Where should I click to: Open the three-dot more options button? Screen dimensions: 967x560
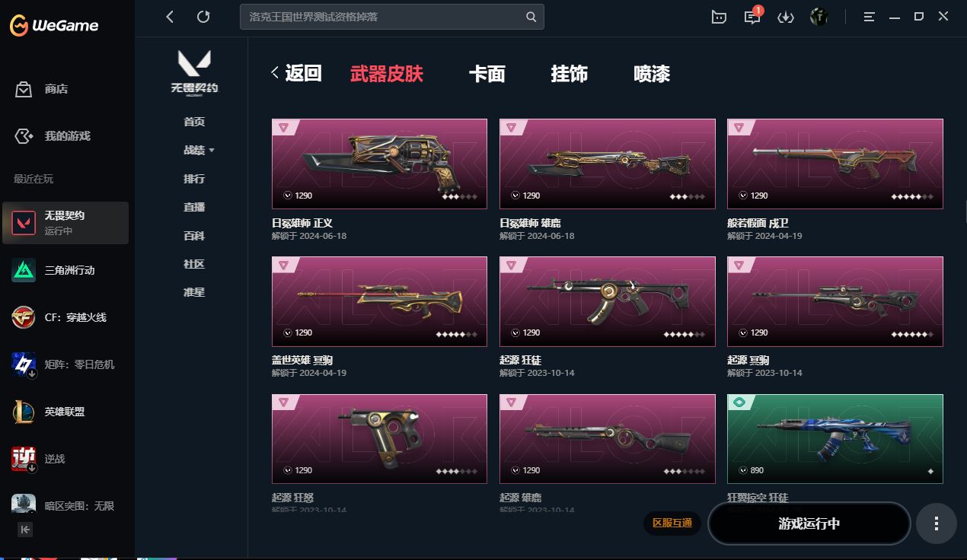(937, 523)
